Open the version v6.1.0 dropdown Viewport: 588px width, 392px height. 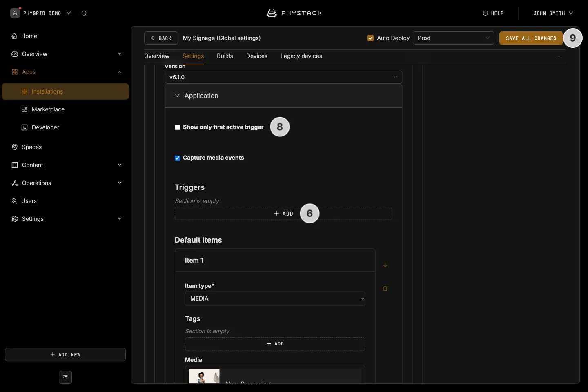[283, 77]
